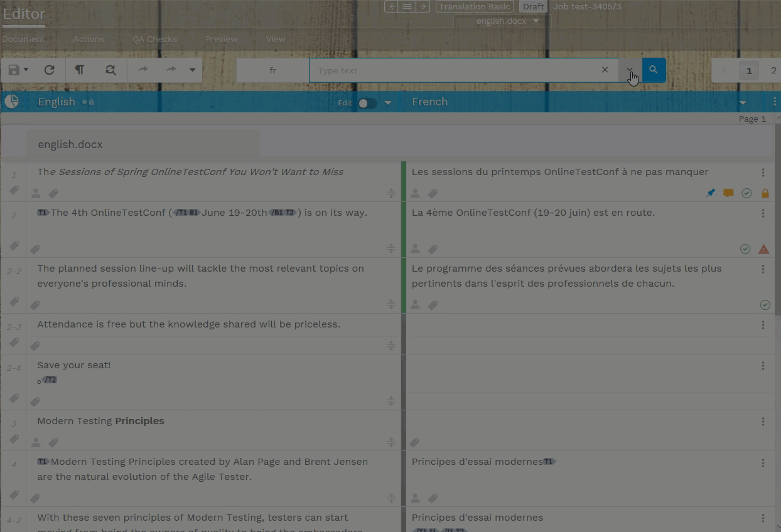Image resolution: width=781 pixels, height=532 pixels.
Task: Click the blue search magnifier button
Action: pos(654,70)
